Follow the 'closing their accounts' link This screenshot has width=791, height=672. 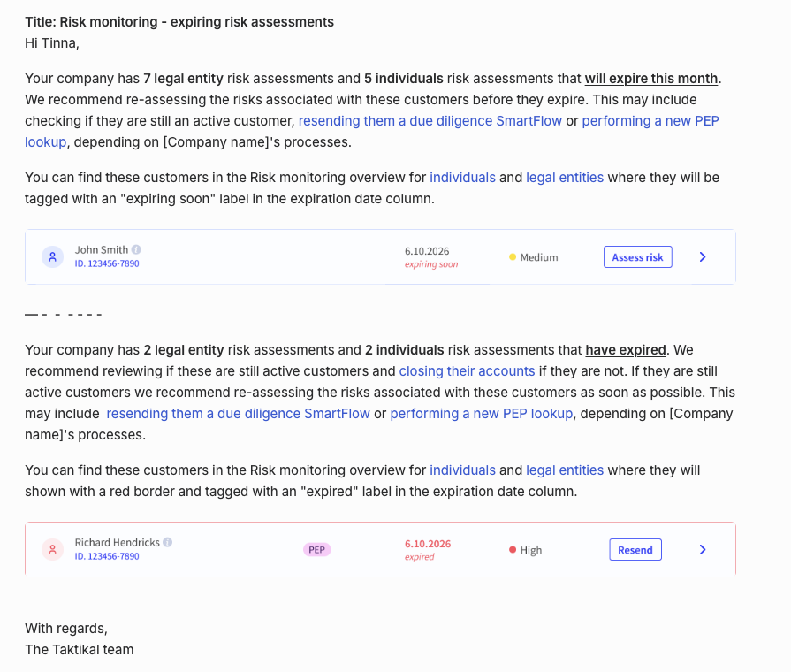[x=468, y=371]
